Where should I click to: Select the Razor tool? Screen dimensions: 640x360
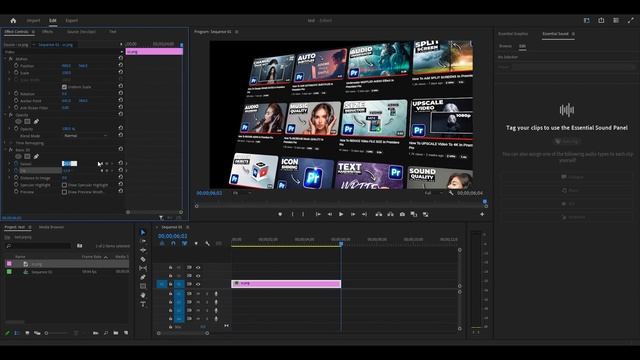(143, 259)
